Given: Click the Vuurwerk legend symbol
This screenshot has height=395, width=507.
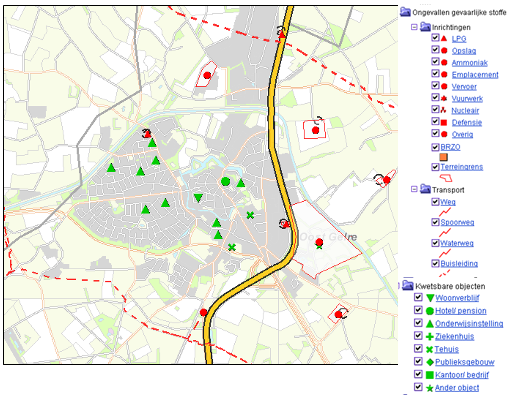Looking at the screenshot, I should (x=444, y=98).
